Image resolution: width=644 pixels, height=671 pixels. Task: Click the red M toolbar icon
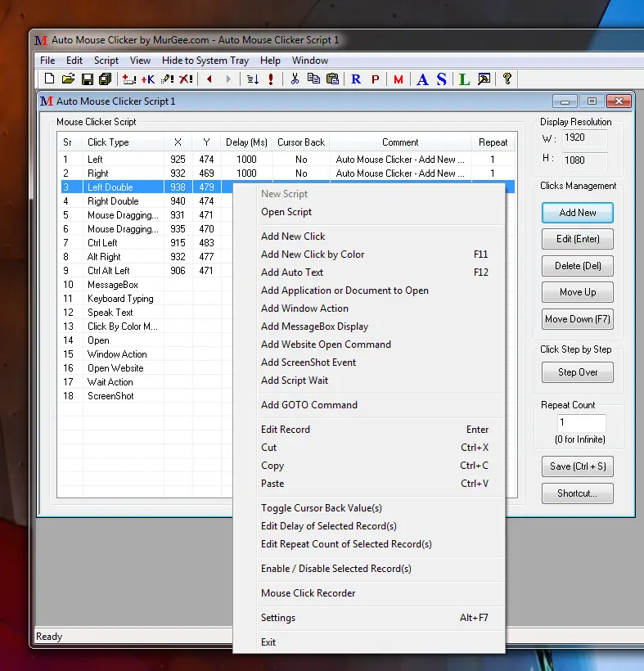click(399, 79)
